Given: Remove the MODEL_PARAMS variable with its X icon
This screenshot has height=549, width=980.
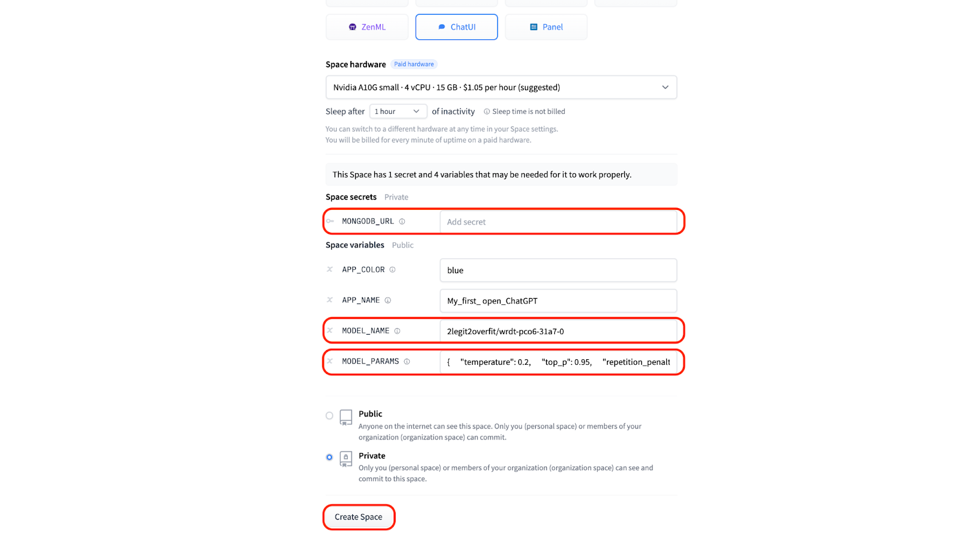Looking at the screenshot, I should (x=330, y=361).
